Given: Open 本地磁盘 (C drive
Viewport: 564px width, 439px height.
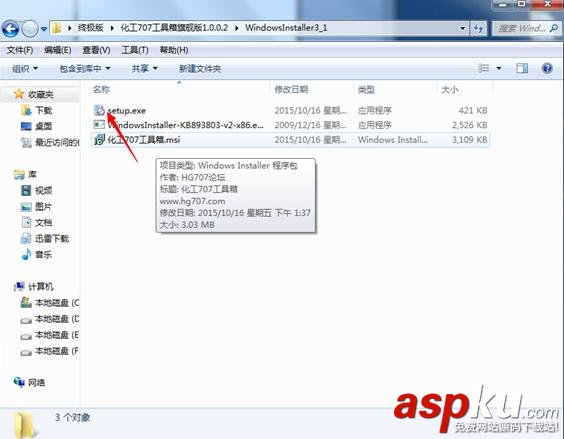Looking at the screenshot, I should 57,303.
